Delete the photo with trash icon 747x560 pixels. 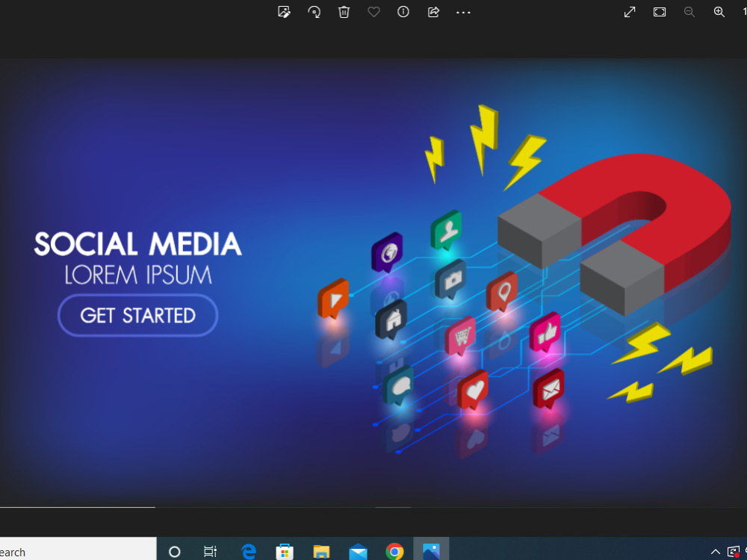pyautogui.click(x=344, y=12)
